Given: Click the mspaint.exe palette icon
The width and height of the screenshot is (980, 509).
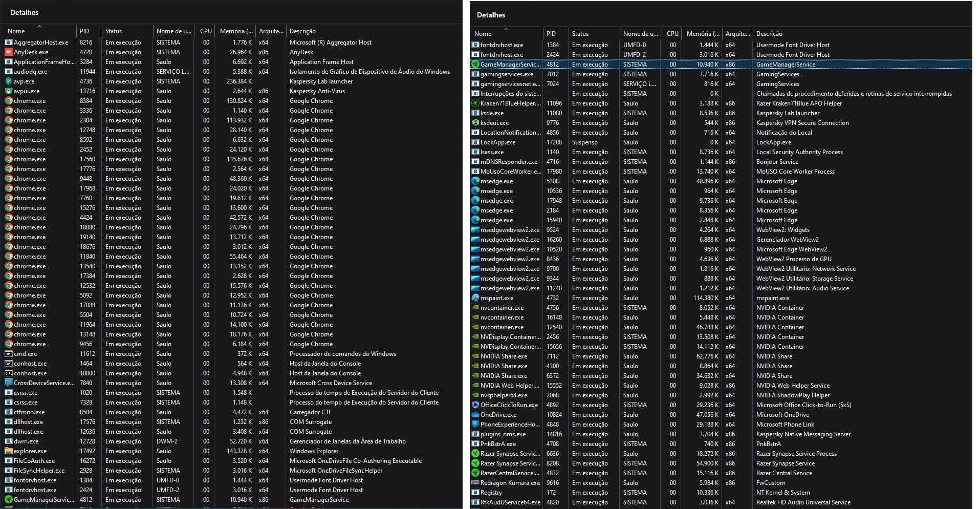Looking at the screenshot, I should point(475,298).
